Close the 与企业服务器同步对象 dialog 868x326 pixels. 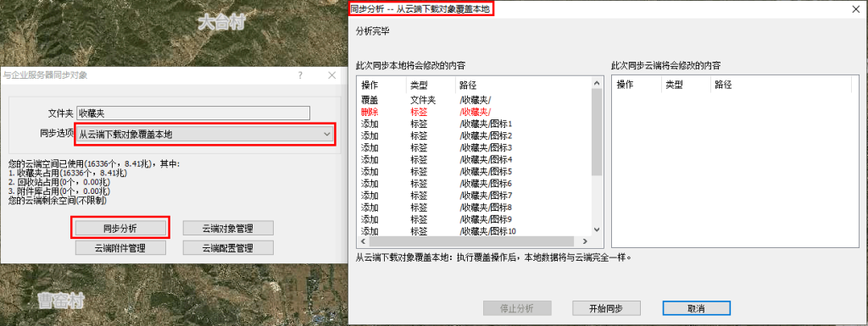click(331, 75)
